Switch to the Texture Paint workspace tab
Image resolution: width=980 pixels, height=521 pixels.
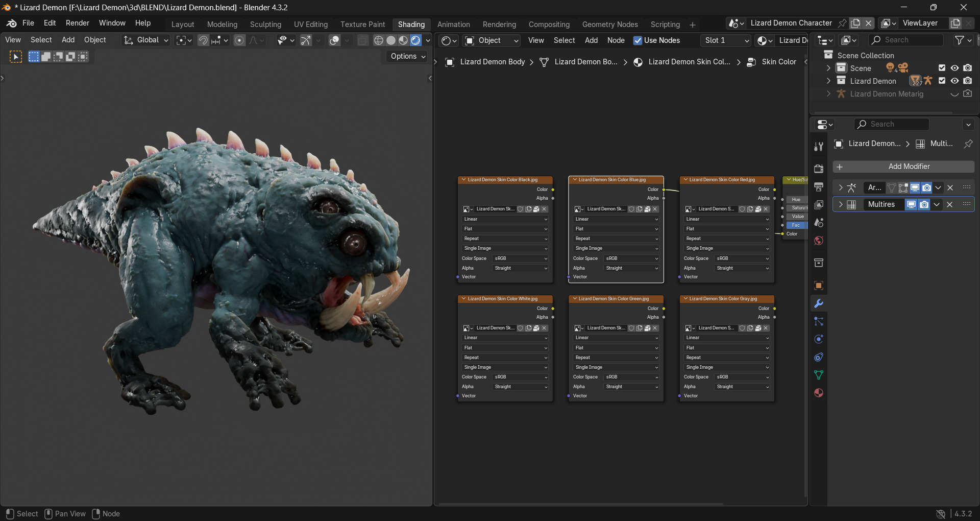coord(362,25)
